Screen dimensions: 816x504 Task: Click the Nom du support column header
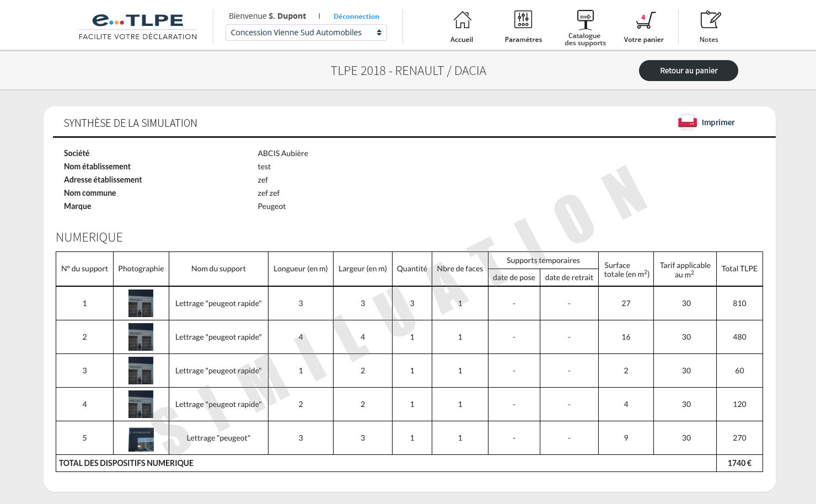(218, 269)
